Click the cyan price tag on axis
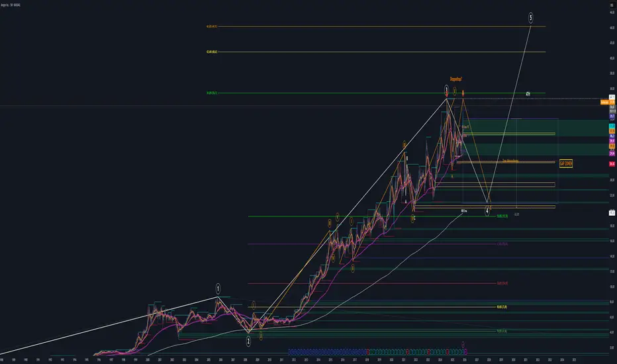This screenshot has width=617, height=364. (x=612, y=126)
